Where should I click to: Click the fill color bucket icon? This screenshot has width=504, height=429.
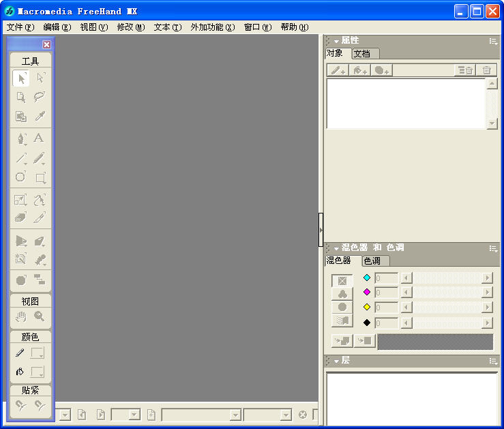point(20,372)
